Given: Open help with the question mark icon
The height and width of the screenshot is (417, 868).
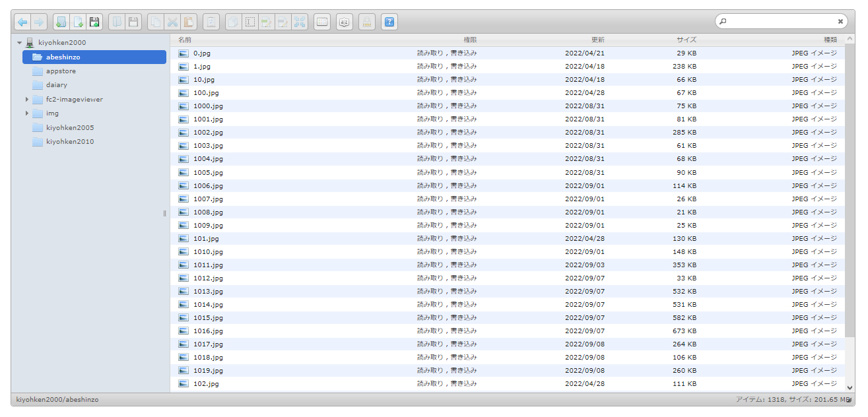Looking at the screenshot, I should [389, 22].
